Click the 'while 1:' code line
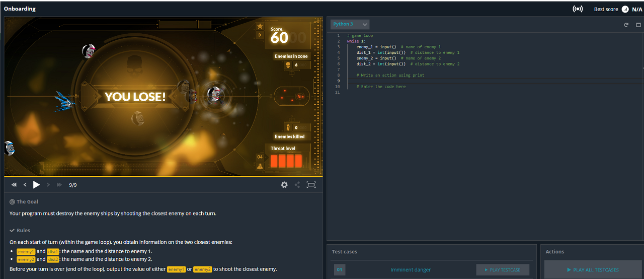Image resolution: width=644 pixels, height=279 pixels. point(356,41)
